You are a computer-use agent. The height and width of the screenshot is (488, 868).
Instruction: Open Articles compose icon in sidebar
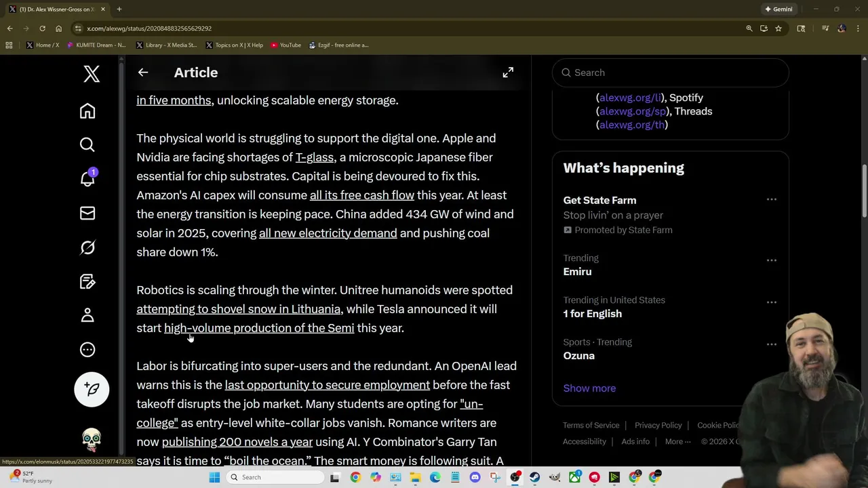(x=87, y=281)
